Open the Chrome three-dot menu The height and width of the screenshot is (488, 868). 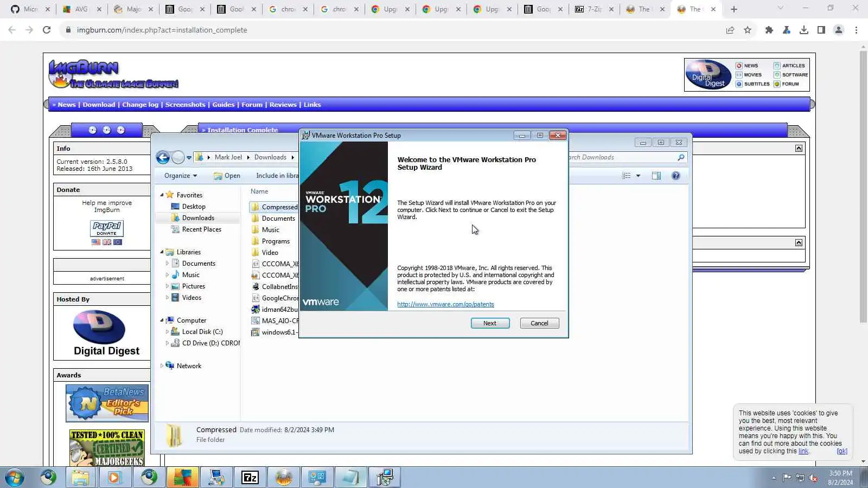click(x=856, y=30)
